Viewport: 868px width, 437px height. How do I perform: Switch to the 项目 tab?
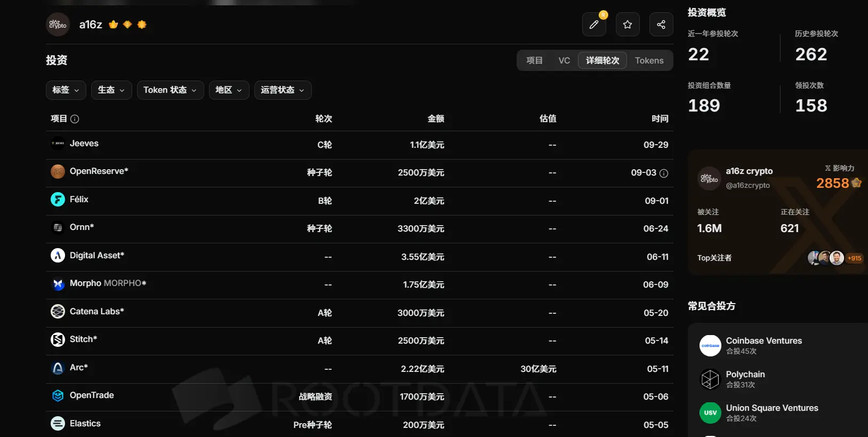pyautogui.click(x=534, y=61)
